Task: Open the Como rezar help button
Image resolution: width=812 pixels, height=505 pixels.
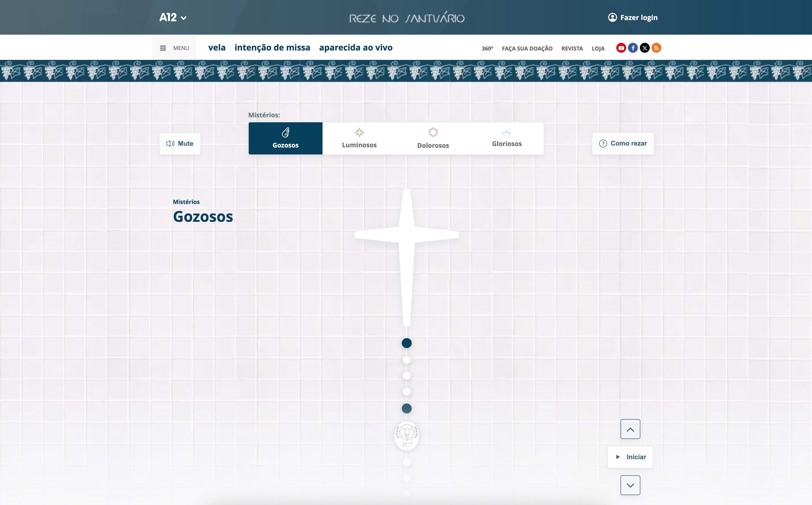Action: [623, 144]
